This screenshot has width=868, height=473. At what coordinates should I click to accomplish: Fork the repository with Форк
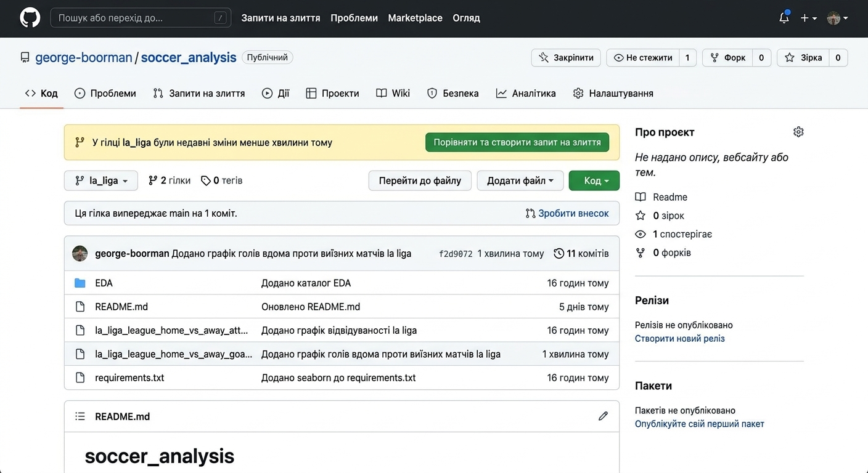pos(728,57)
